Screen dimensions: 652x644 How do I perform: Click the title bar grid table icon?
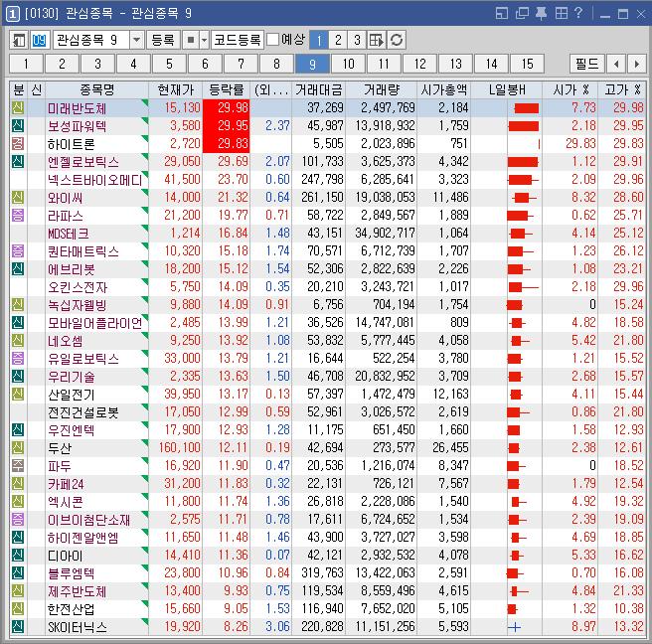(x=561, y=14)
